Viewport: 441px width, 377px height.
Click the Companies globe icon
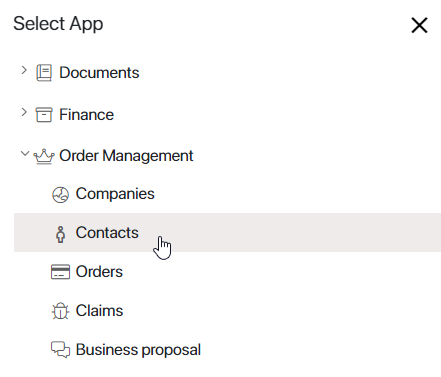[x=61, y=195]
